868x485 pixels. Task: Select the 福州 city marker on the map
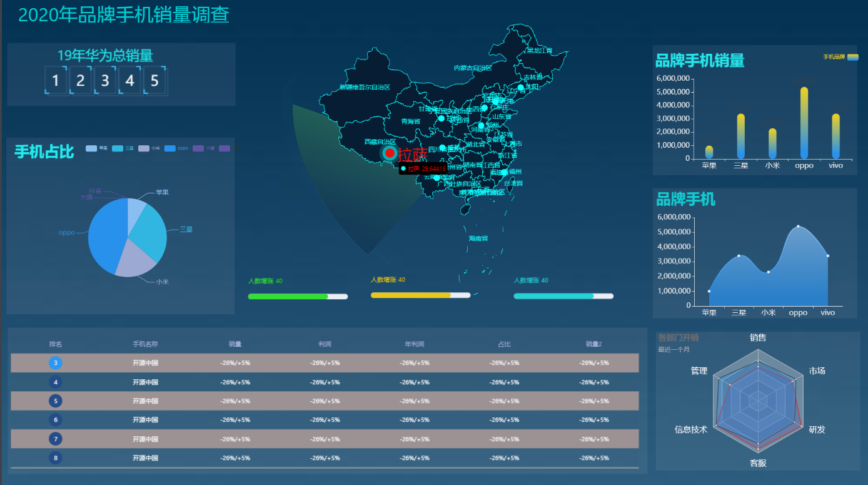[x=504, y=171]
